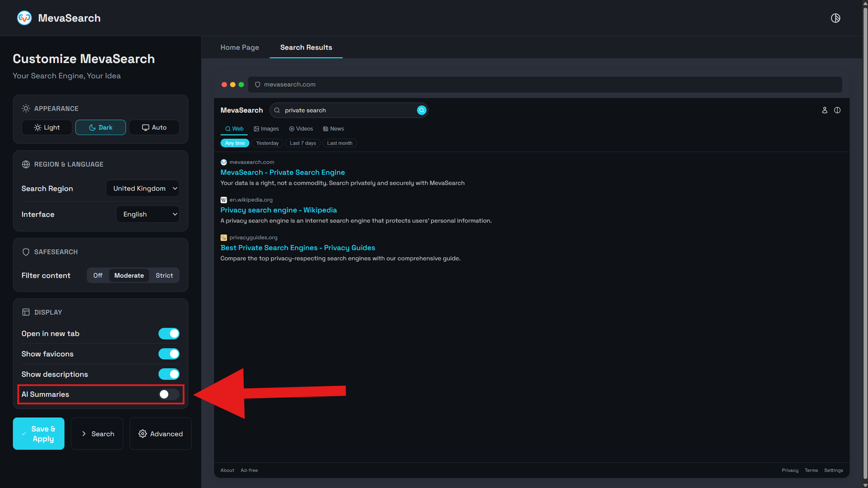This screenshot has height=488, width=868.
Task: Filter results by Last month
Action: (x=340, y=143)
